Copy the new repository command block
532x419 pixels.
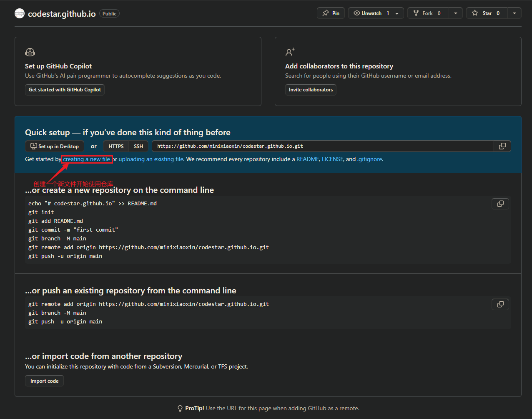[x=500, y=204]
